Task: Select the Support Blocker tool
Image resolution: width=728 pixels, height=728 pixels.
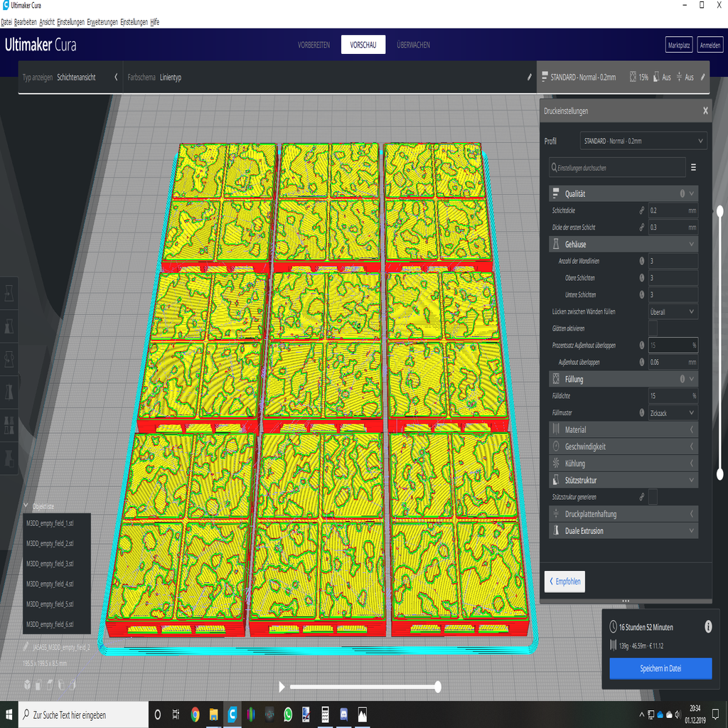Action: tap(9, 459)
